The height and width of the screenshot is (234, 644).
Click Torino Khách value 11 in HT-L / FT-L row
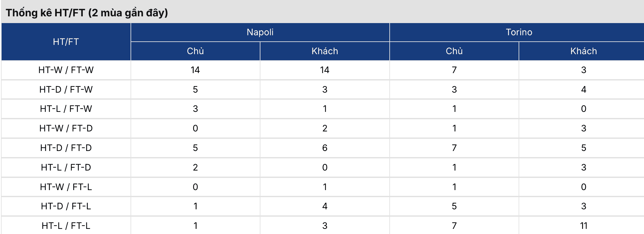(x=583, y=226)
